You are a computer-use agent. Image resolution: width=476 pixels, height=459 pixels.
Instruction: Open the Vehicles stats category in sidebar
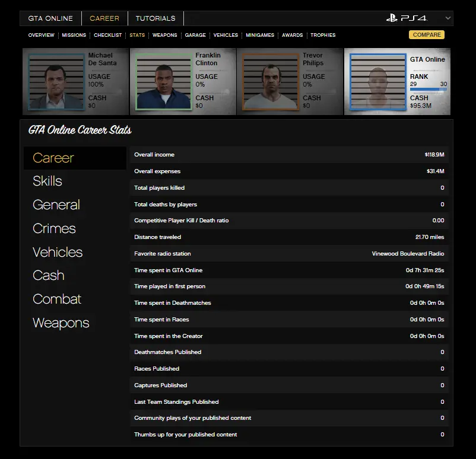click(x=58, y=253)
